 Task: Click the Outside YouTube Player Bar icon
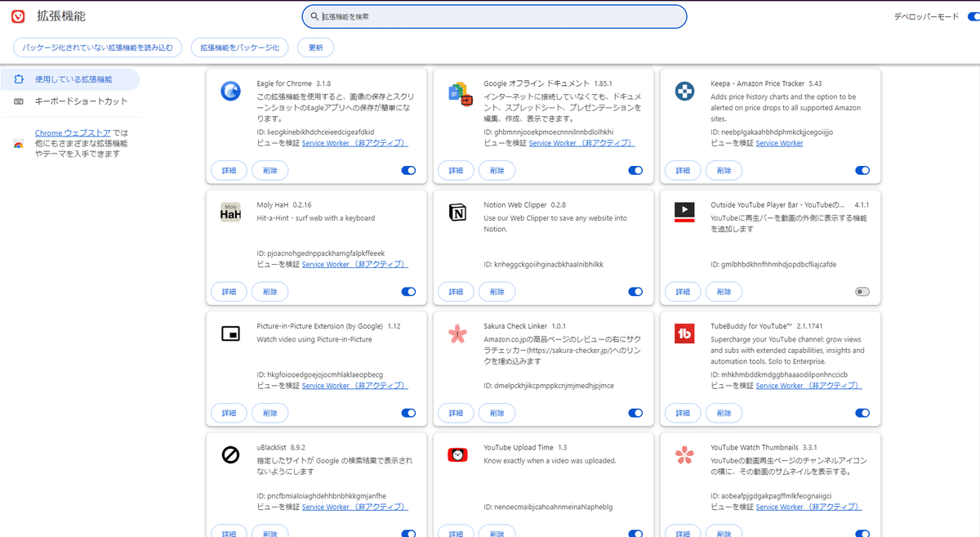pyautogui.click(x=684, y=212)
